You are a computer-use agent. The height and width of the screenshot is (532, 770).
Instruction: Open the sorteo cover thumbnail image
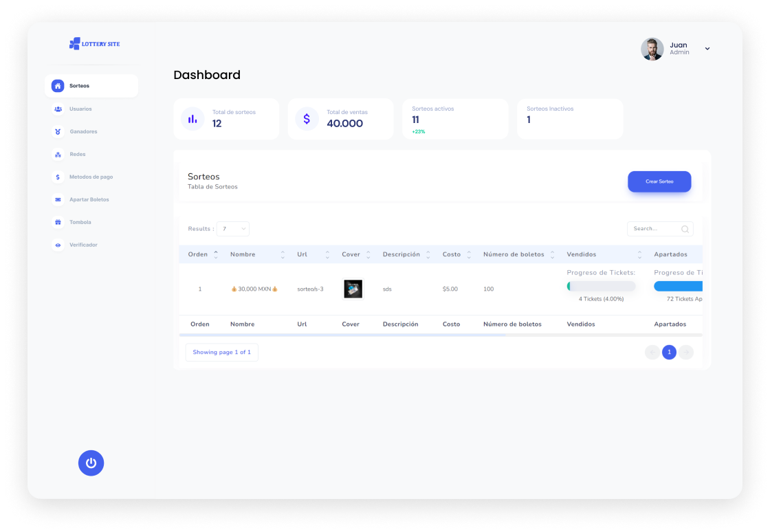point(353,289)
